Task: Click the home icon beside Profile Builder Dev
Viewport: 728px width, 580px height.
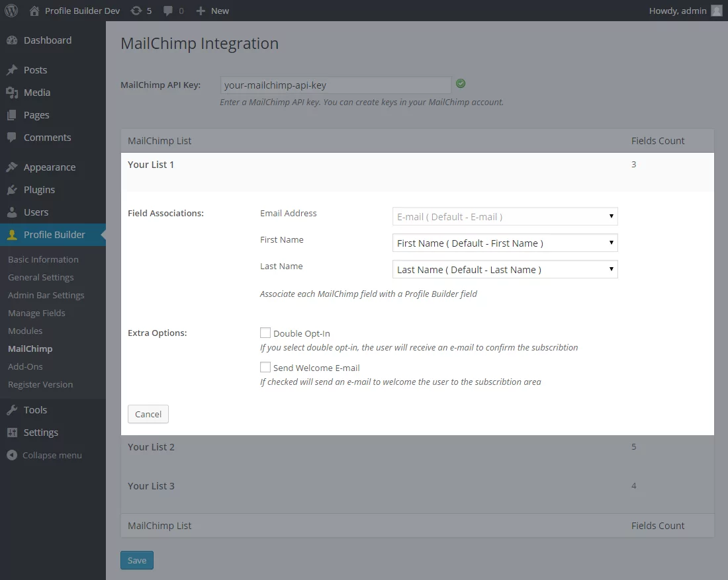Action: click(x=34, y=11)
